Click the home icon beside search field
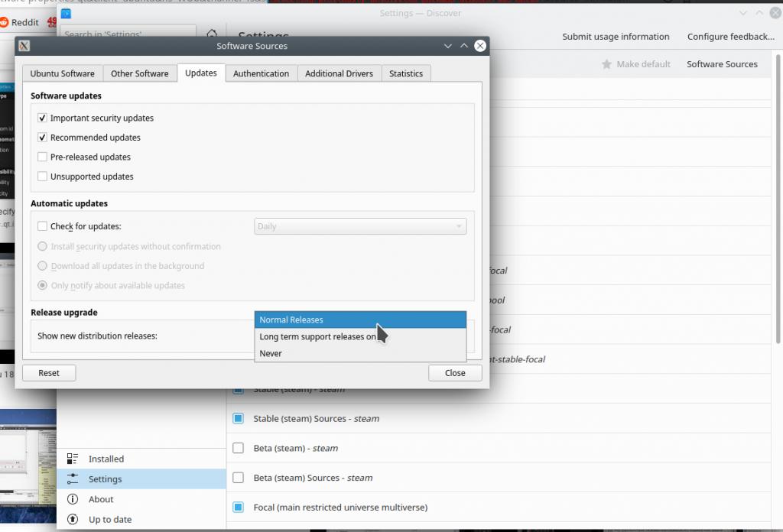 212,34
